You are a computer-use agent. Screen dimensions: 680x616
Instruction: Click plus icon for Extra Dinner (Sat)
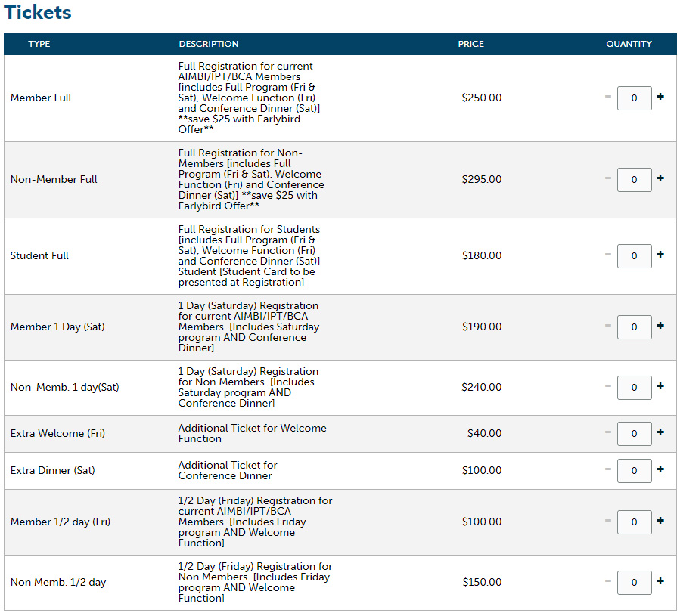[660, 469]
